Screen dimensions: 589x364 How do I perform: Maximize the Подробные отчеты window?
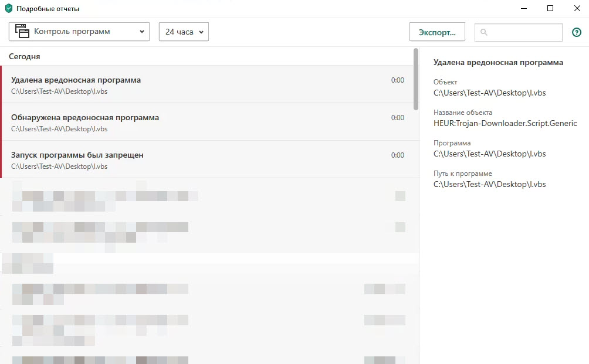pos(550,9)
